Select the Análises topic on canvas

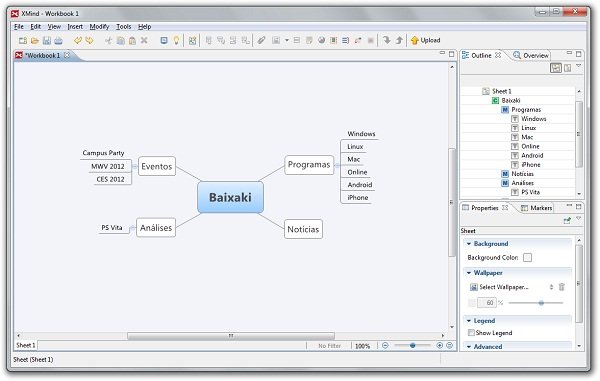(x=156, y=228)
